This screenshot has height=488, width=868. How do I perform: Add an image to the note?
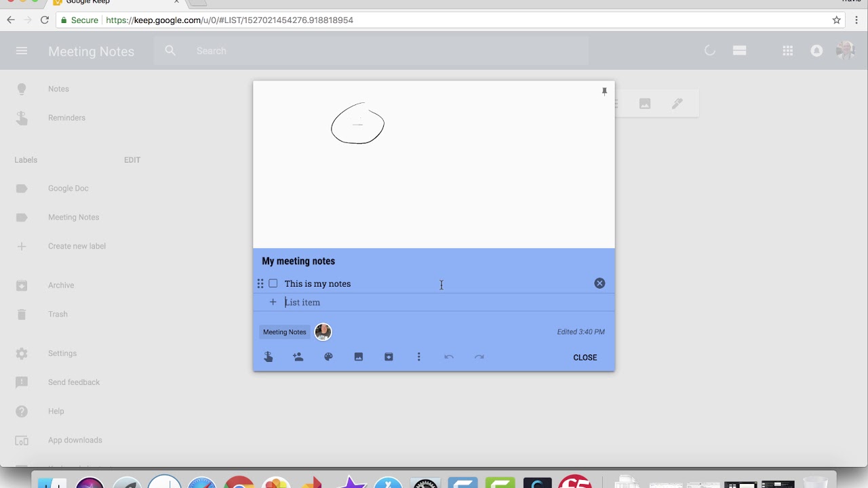point(359,357)
